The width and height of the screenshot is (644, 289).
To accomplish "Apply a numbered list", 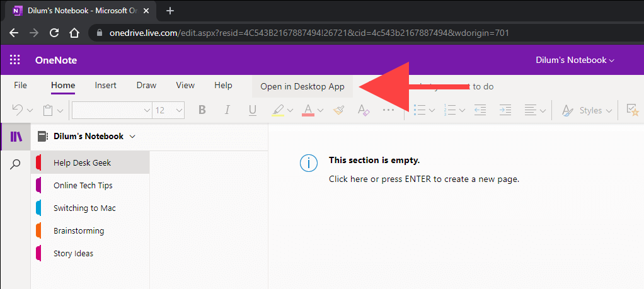I will 450,110.
